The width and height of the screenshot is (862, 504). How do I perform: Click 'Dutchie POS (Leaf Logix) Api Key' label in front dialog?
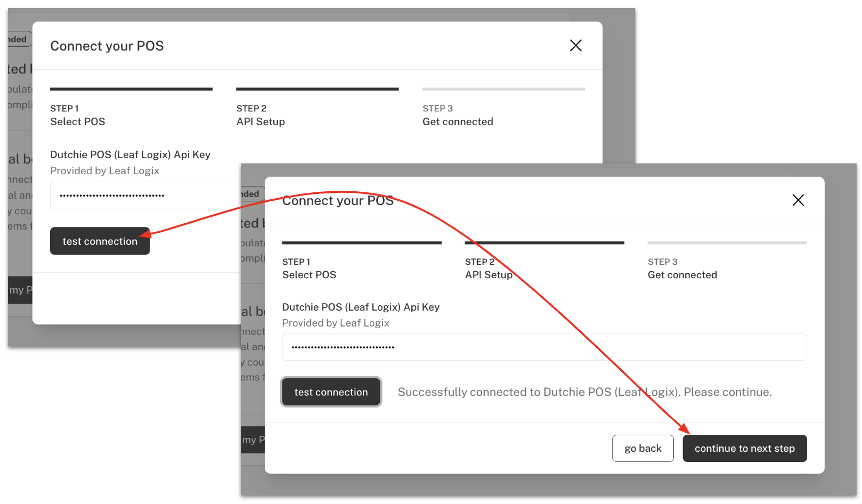(361, 307)
